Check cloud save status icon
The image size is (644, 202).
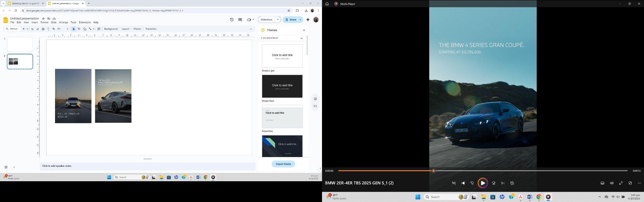[x=54, y=19]
